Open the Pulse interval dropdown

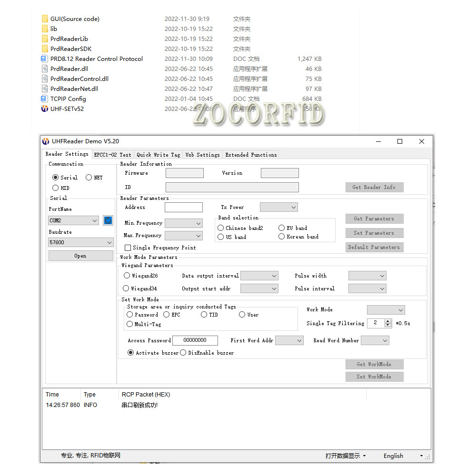pyautogui.click(x=367, y=288)
